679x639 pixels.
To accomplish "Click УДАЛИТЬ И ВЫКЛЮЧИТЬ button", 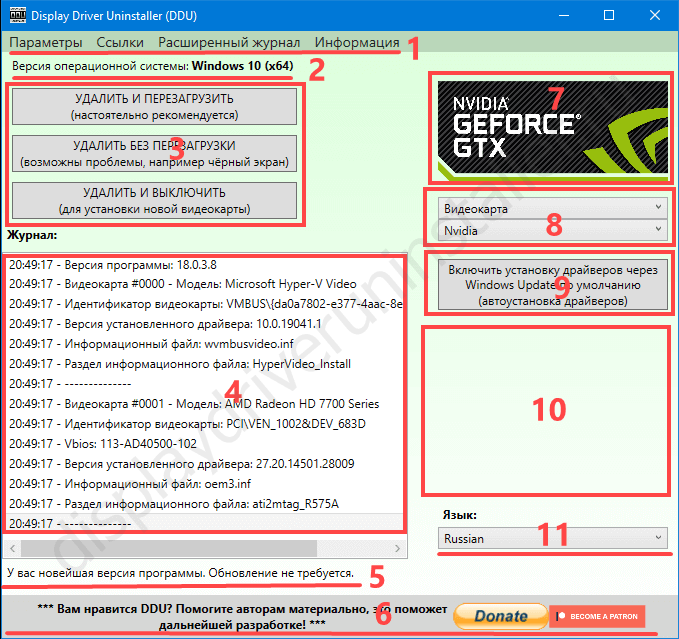I will click(155, 200).
